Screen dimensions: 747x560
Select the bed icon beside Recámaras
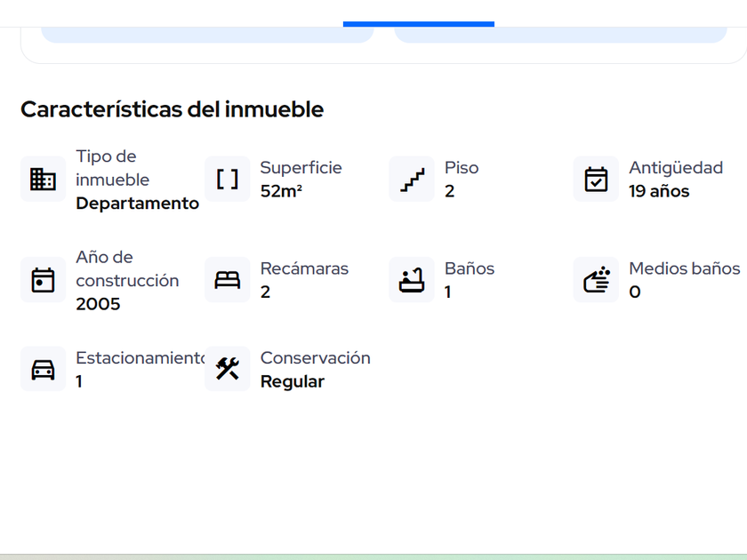coord(228,280)
